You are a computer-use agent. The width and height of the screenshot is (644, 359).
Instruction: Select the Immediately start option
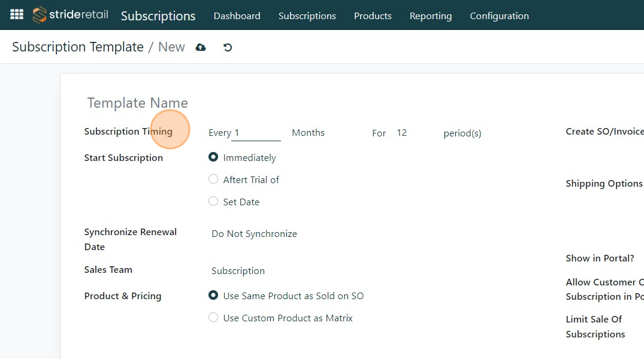tap(213, 157)
